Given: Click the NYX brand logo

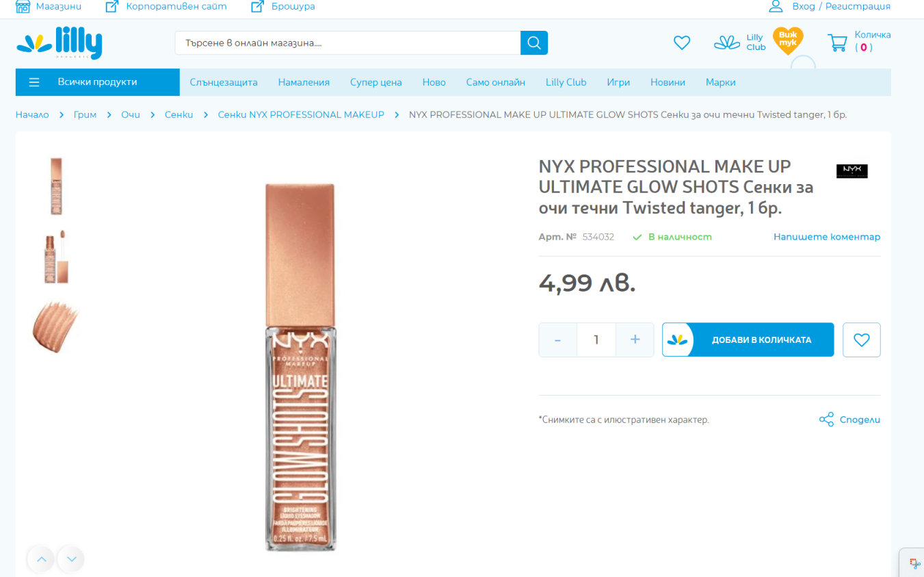Looking at the screenshot, I should (x=852, y=171).
